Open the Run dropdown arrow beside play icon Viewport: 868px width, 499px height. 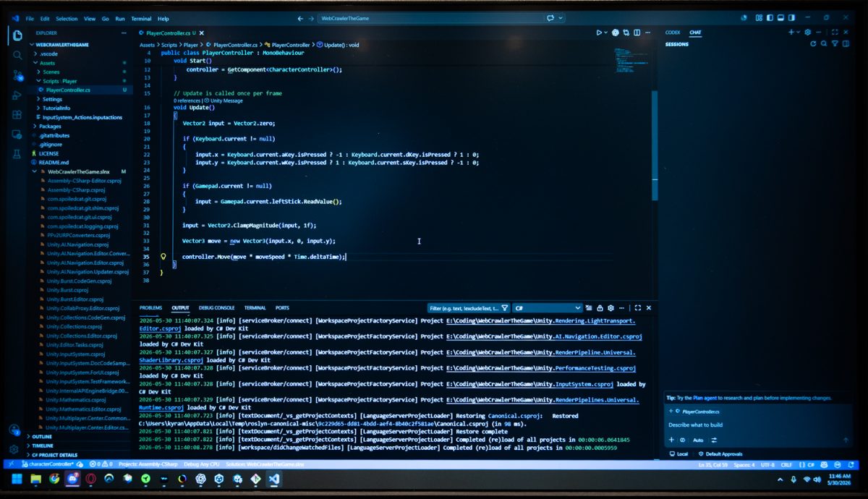click(x=606, y=33)
